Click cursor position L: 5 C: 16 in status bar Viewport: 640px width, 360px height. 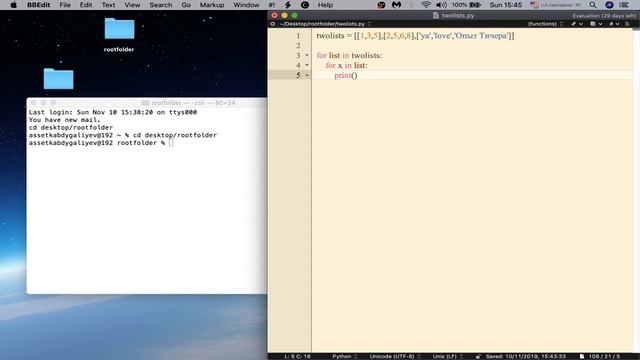click(297, 356)
